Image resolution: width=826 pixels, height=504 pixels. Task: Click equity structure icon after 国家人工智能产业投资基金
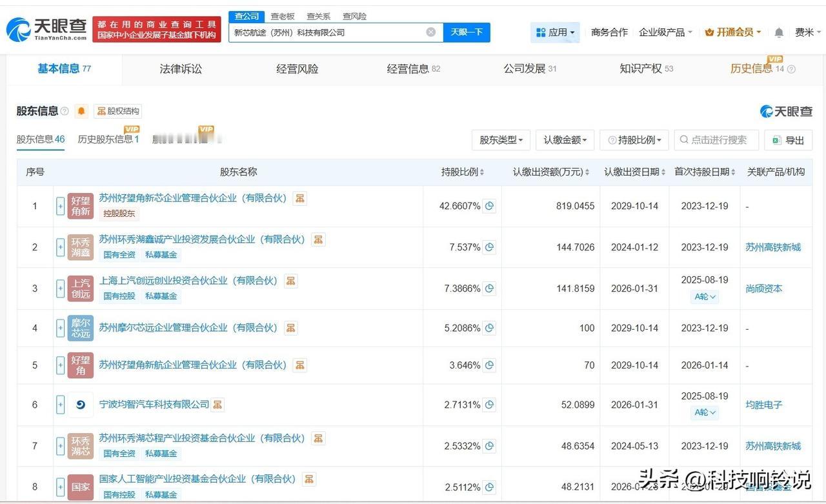pos(309,479)
